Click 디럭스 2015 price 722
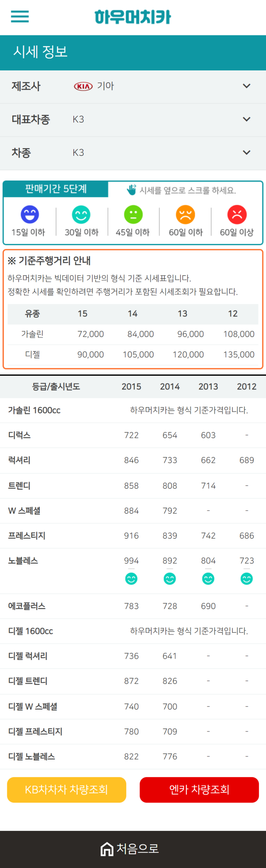 coord(131,435)
